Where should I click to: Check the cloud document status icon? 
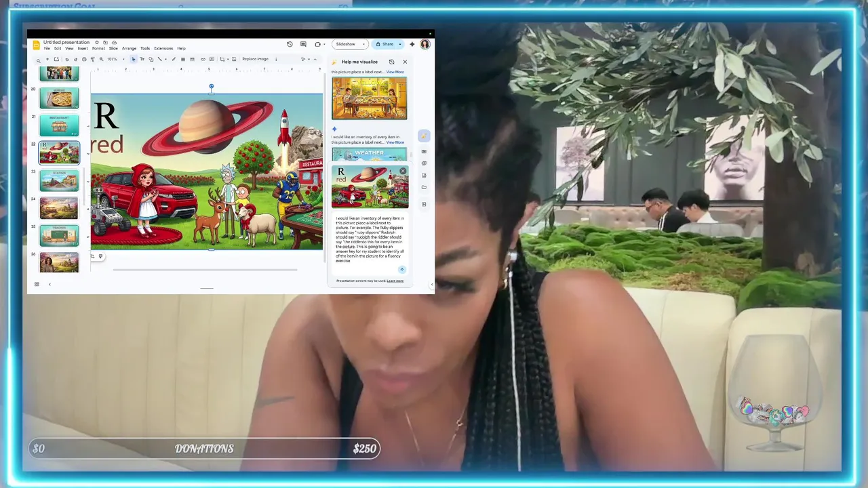click(x=114, y=42)
